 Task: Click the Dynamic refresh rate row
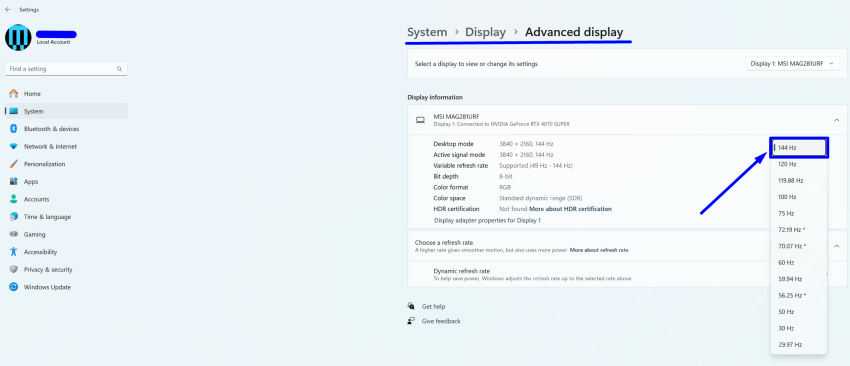click(x=627, y=274)
